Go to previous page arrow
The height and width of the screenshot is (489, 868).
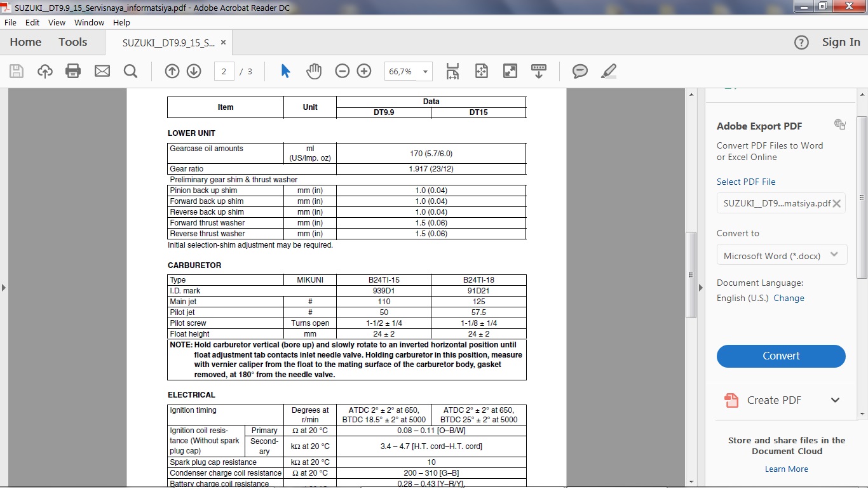(x=172, y=71)
